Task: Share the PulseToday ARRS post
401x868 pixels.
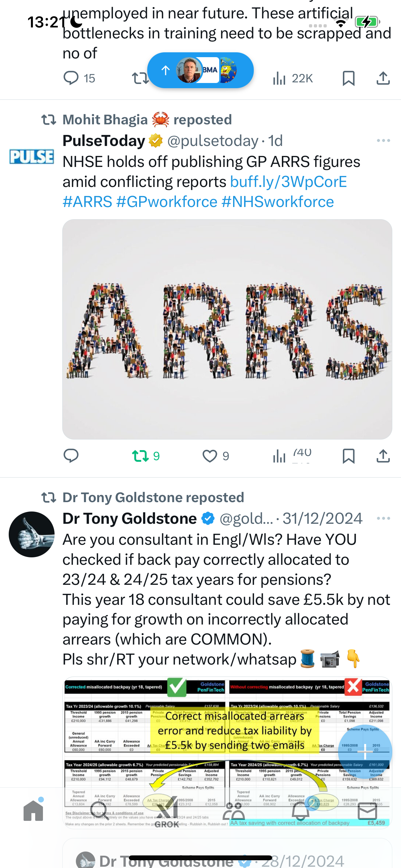Action: tap(383, 456)
